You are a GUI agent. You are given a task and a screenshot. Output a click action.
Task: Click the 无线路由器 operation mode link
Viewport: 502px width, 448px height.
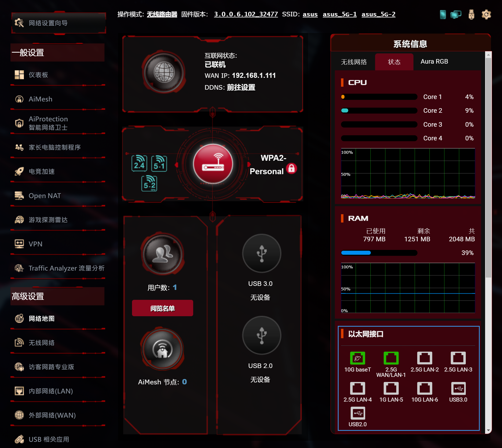click(x=162, y=14)
